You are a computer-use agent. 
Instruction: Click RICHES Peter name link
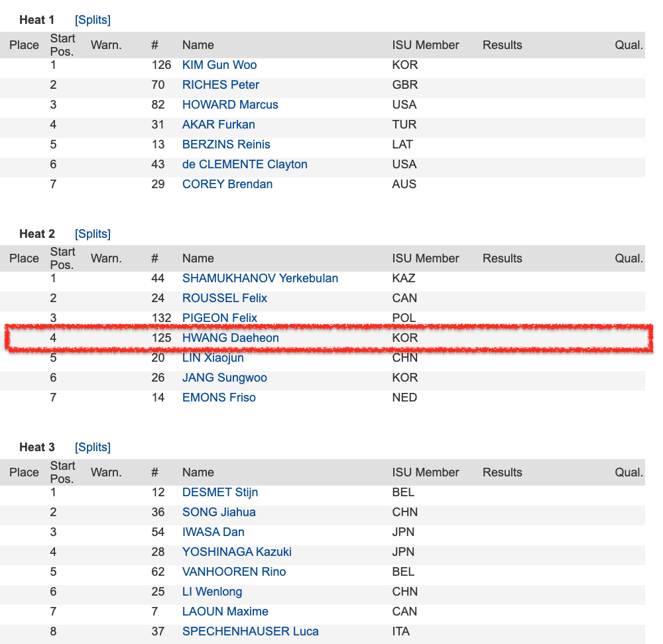pos(220,85)
